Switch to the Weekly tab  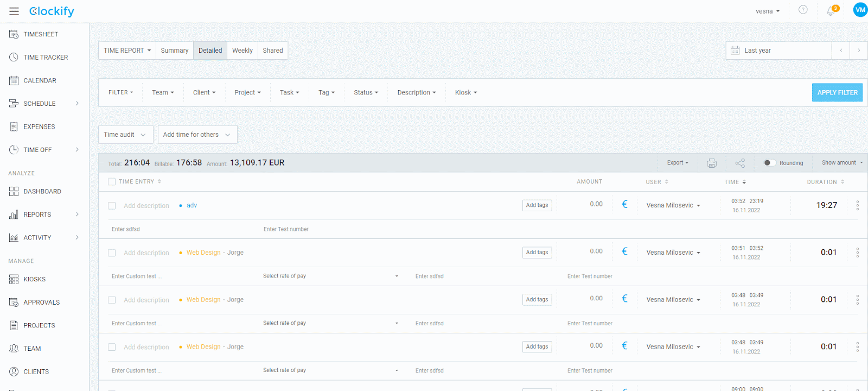[x=242, y=51]
